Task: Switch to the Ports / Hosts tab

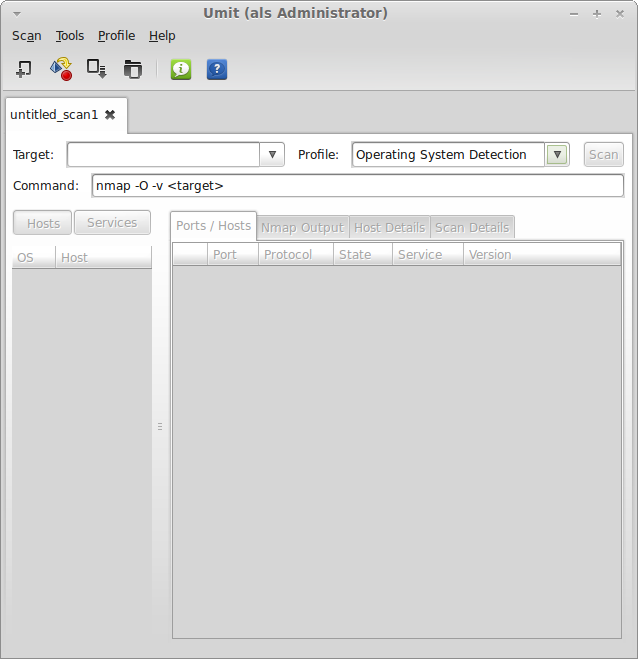Action: coord(214,226)
